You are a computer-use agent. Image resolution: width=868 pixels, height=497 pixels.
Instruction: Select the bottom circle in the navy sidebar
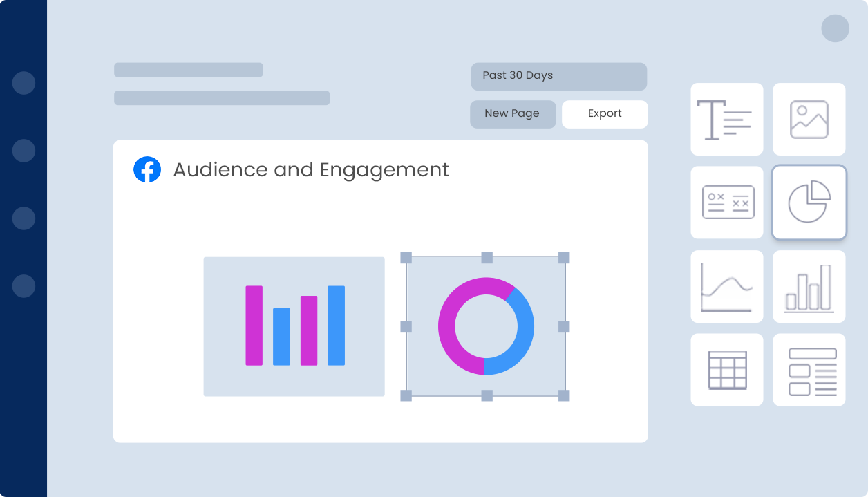(x=23, y=286)
